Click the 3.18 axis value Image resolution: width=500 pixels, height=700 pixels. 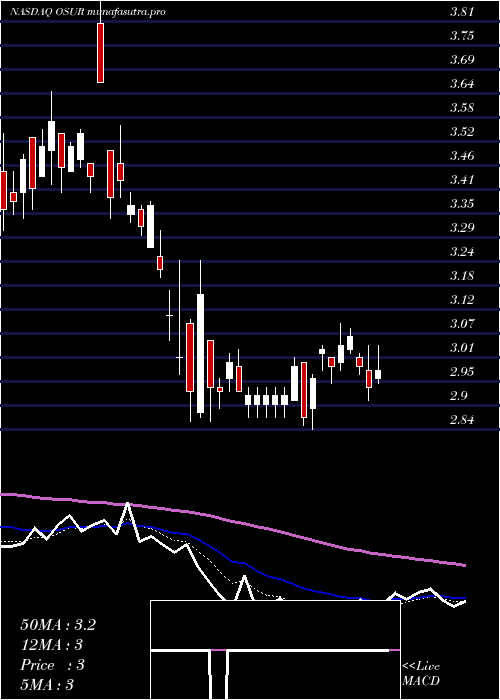[x=462, y=276]
